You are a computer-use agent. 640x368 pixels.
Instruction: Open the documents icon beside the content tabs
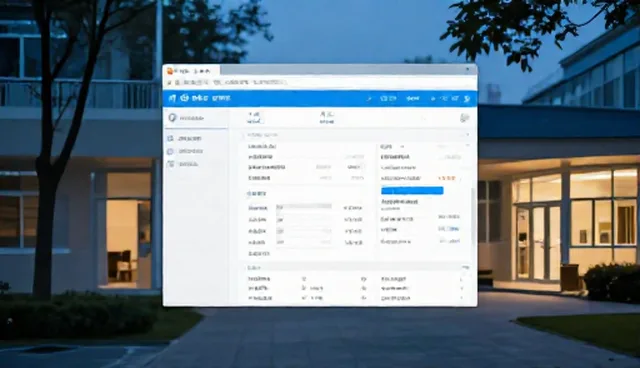tap(464, 118)
